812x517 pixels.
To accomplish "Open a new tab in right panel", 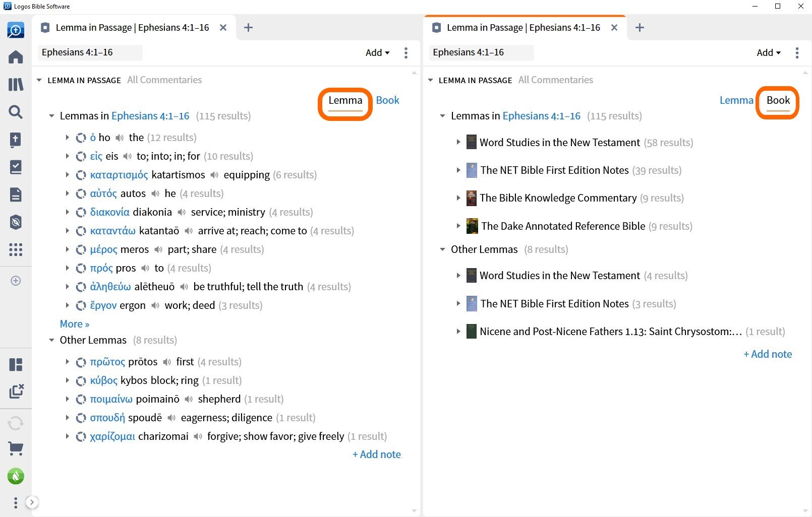I will coord(640,28).
